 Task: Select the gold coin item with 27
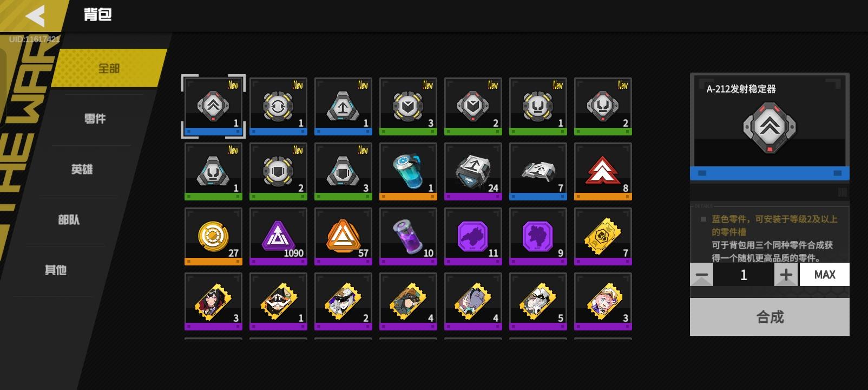click(213, 237)
